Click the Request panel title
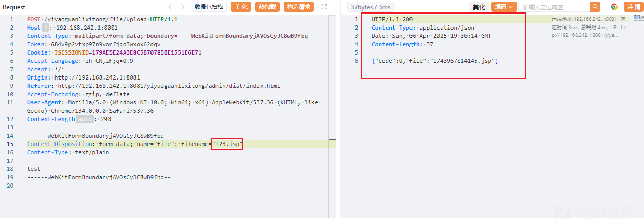The height and width of the screenshot is (224, 644). pyautogui.click(x=15, y=7)
